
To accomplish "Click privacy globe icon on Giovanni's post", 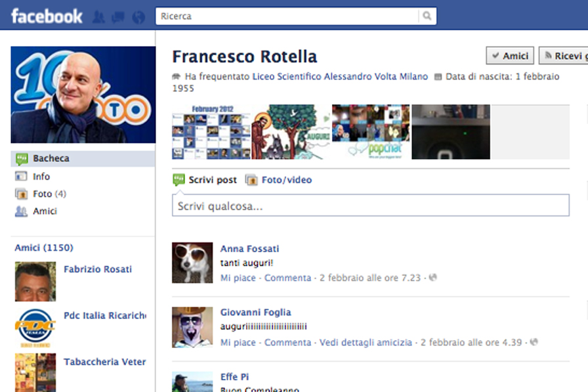I will tap(534, 342).
